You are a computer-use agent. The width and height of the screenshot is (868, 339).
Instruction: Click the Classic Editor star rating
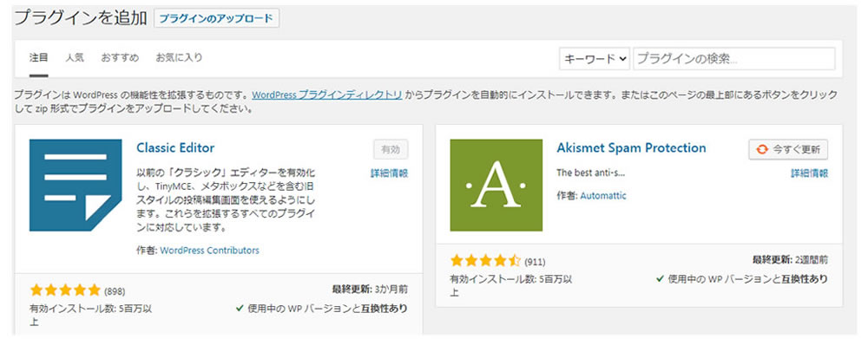point(65,290)
